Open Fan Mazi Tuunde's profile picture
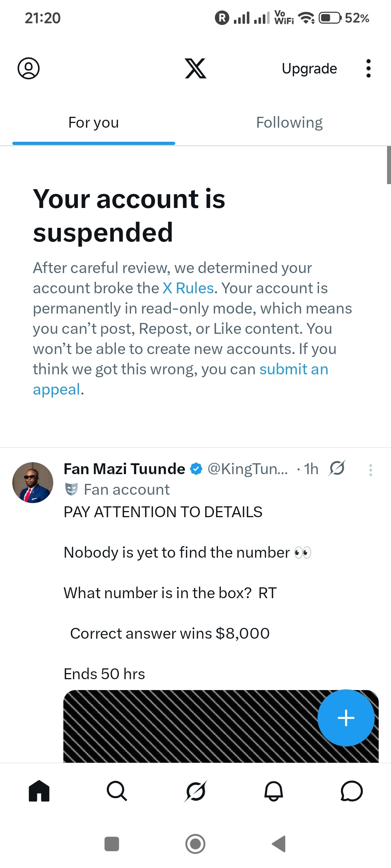391x868 pixels. pos(33,482)
